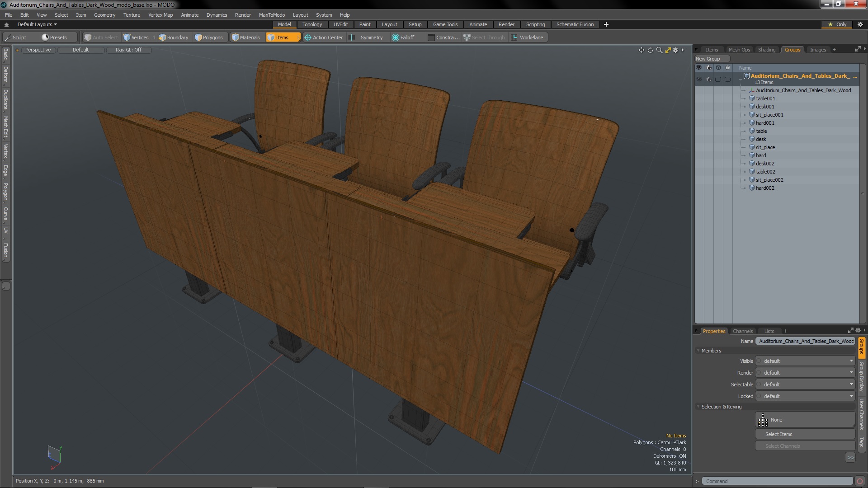Open the Selectable dropdown
Screen dimensions: 868x488
805,385
